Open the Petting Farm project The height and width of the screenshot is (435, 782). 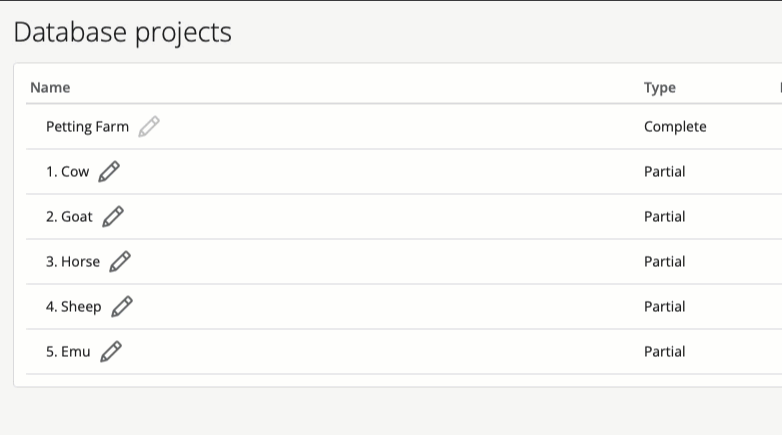[x=87, y=127]
